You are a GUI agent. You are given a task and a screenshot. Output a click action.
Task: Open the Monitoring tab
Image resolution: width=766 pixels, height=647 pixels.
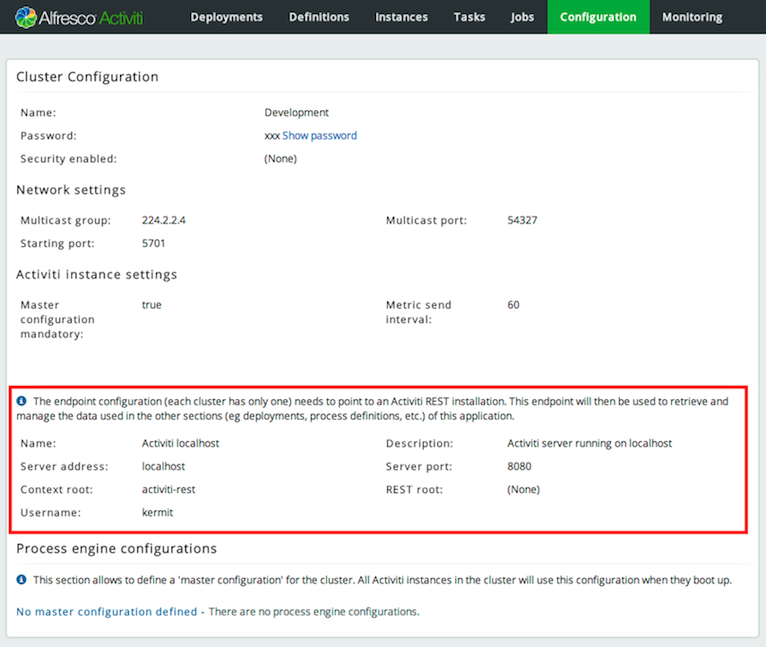click(692, 17)
